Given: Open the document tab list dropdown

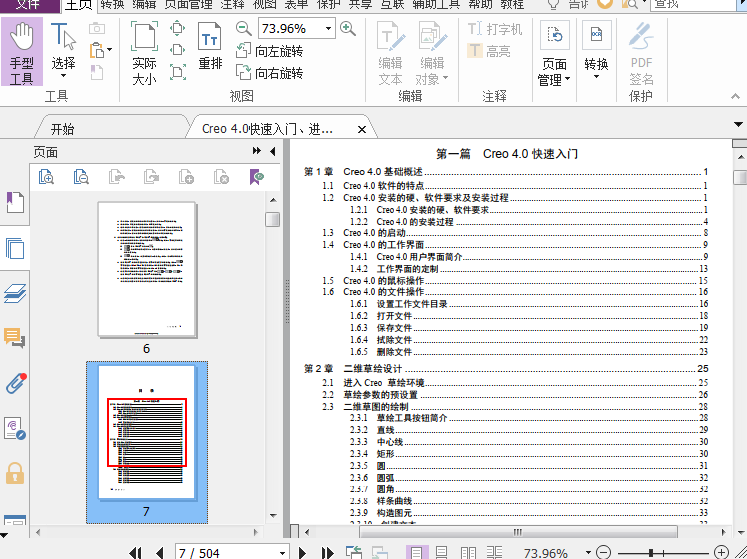Looking at the screenshot, I should pyautogui.click(x=738, y=125).
